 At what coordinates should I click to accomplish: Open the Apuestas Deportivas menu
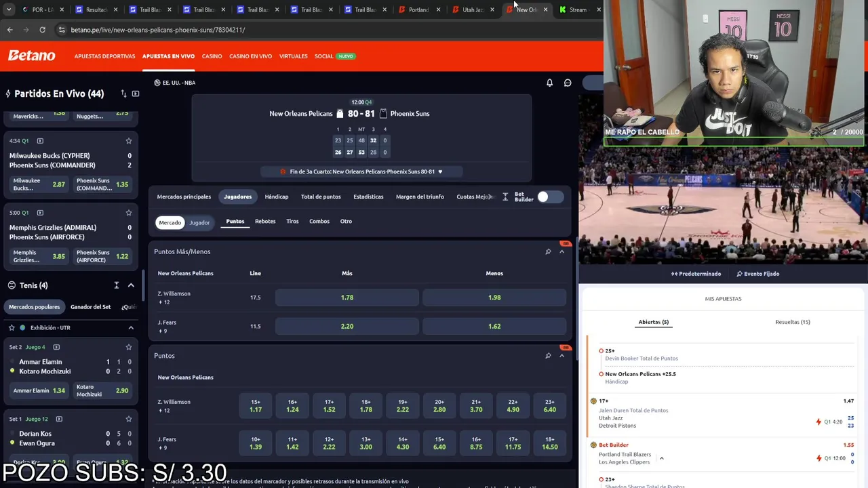click(104, 56)
